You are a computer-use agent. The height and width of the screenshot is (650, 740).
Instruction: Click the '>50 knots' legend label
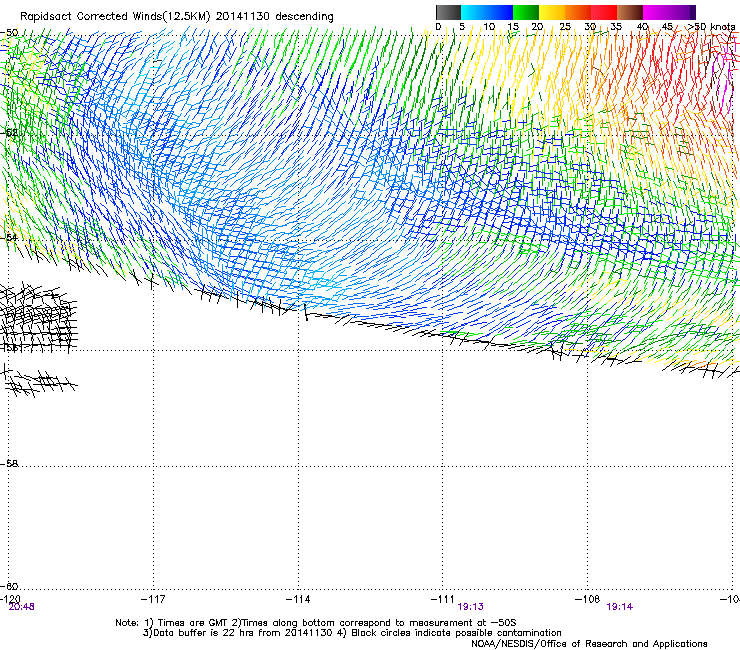pos(712,27)
